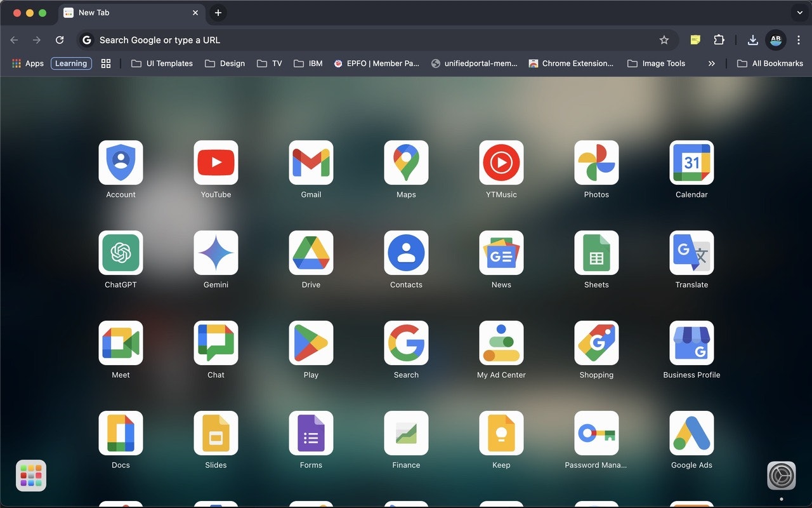Open the Contacts app
This screenshot has height=508, width=812.
tap(406, 253)
